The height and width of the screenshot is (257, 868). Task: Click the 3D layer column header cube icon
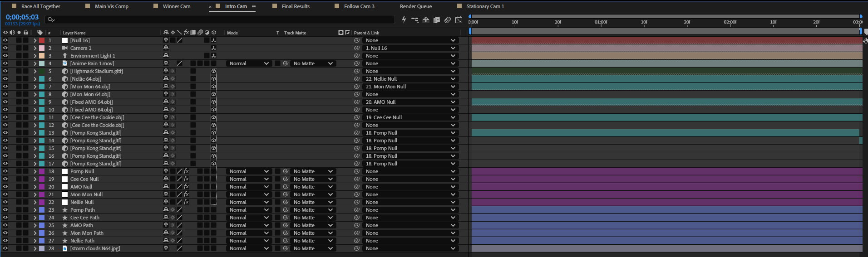pyautogui.click(x=214, y=33)
